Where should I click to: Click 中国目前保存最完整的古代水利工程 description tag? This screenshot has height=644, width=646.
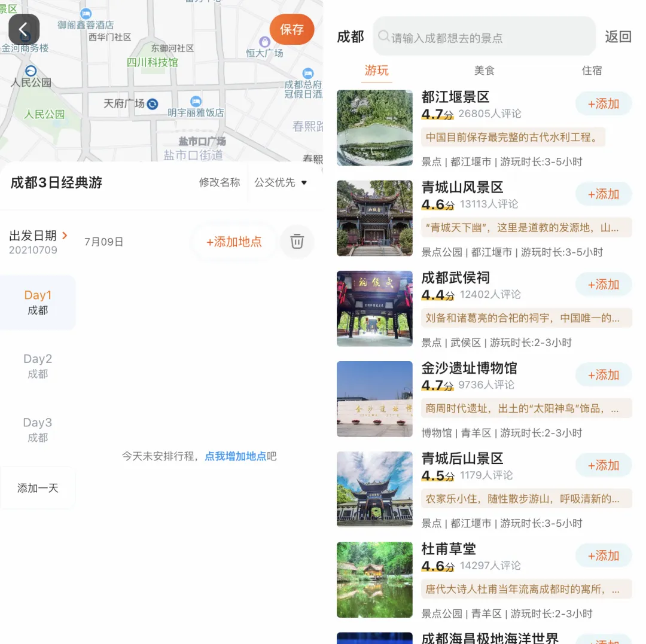513,137
